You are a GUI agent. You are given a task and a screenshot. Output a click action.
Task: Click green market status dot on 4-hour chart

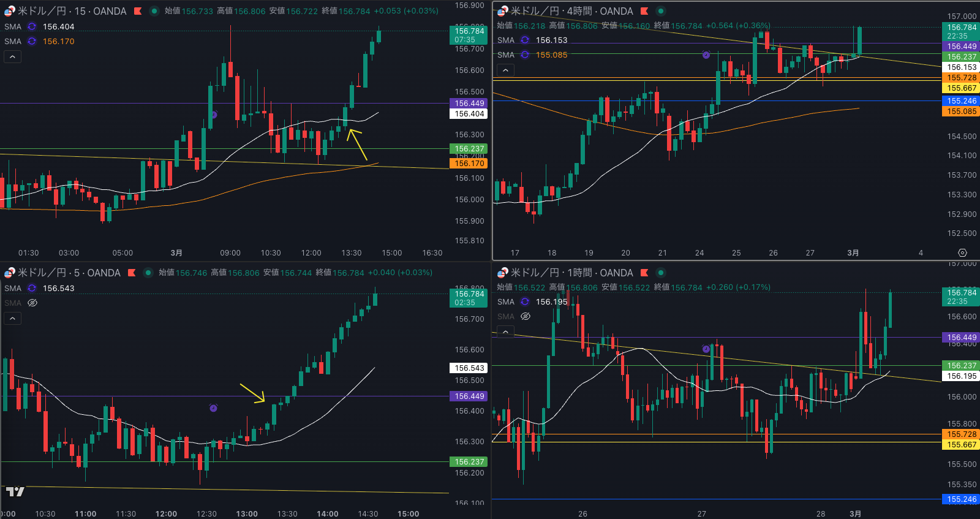point(660,11)
